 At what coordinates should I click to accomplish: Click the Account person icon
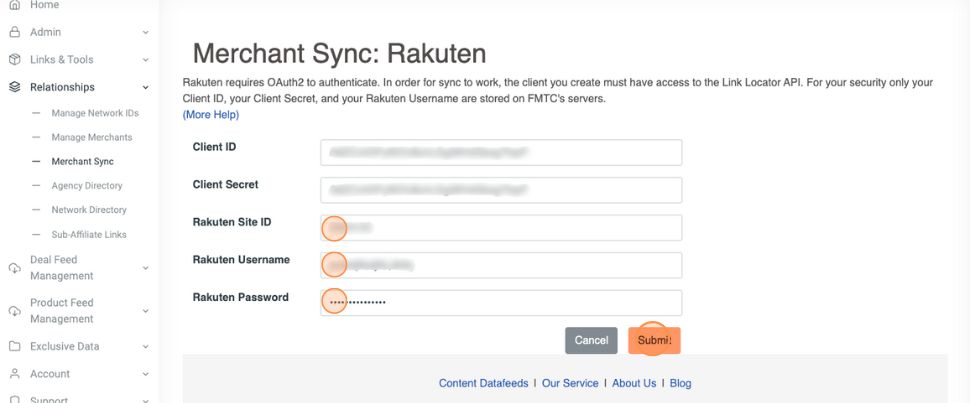click(15, 374)
